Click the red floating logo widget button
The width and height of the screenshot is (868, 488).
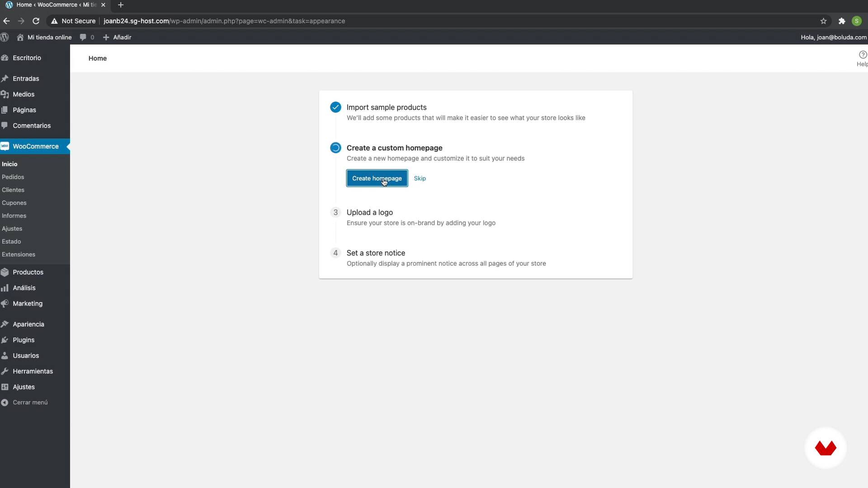tap(826, 448)
